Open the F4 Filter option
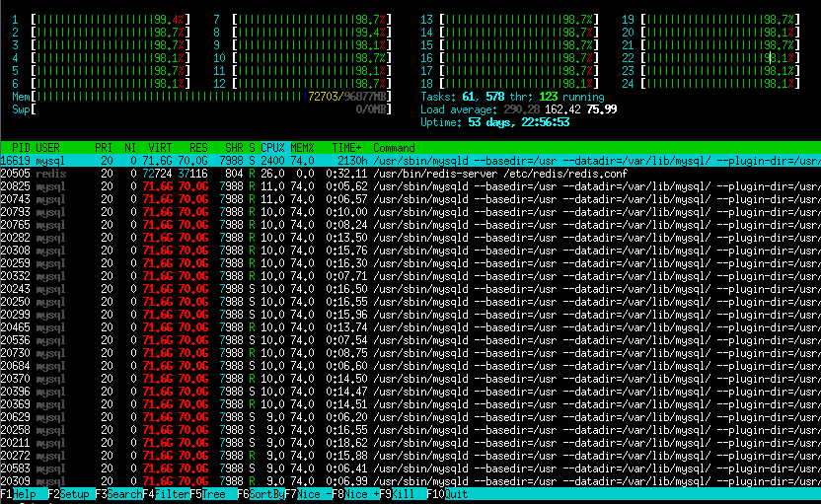 pyautogui.click(x=166, y=494)
